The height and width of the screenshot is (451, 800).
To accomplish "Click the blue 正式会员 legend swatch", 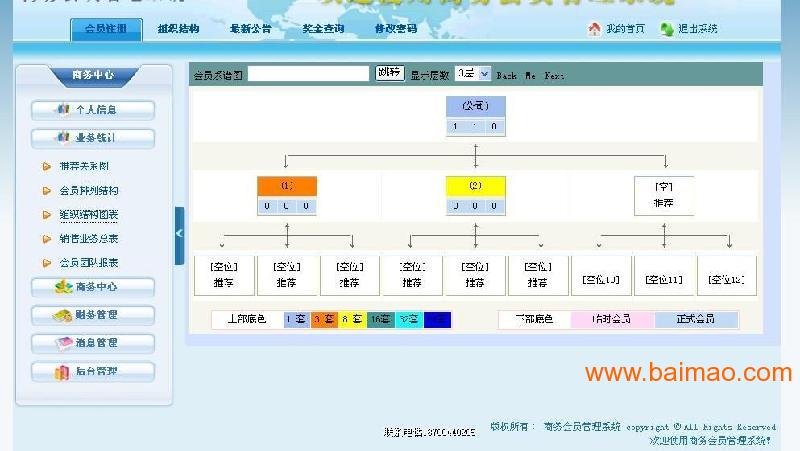I will (696, 319).
